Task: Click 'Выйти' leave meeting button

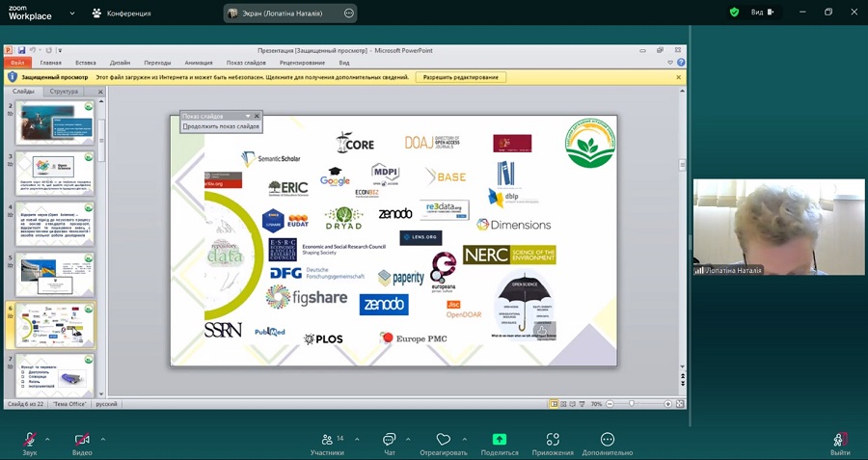Action: coord(840,445)
